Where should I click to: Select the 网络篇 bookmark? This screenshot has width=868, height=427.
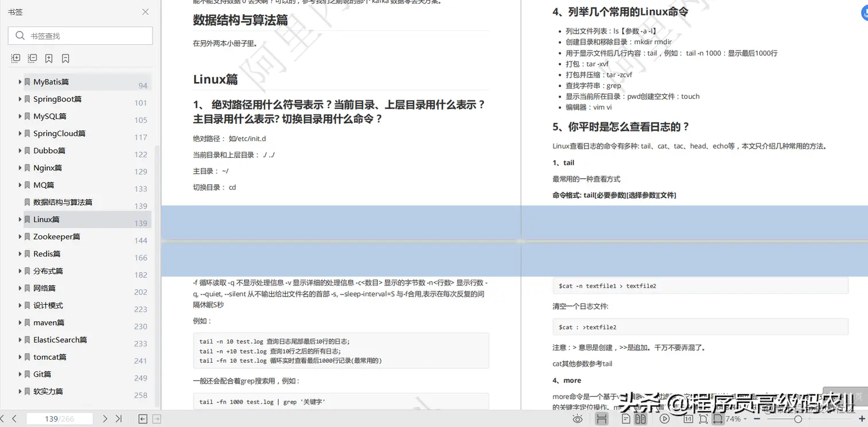point(44,289)
